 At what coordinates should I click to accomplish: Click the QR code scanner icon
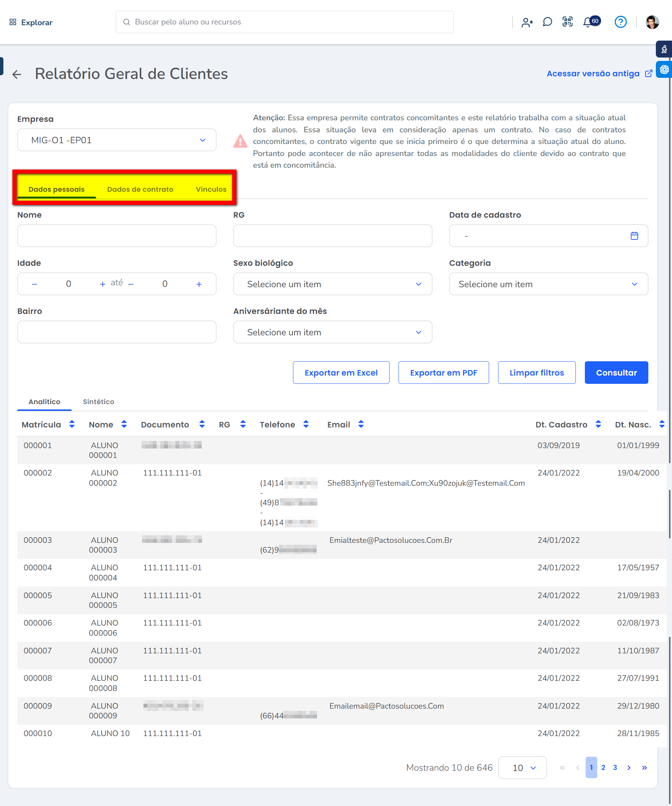[567, 22]
